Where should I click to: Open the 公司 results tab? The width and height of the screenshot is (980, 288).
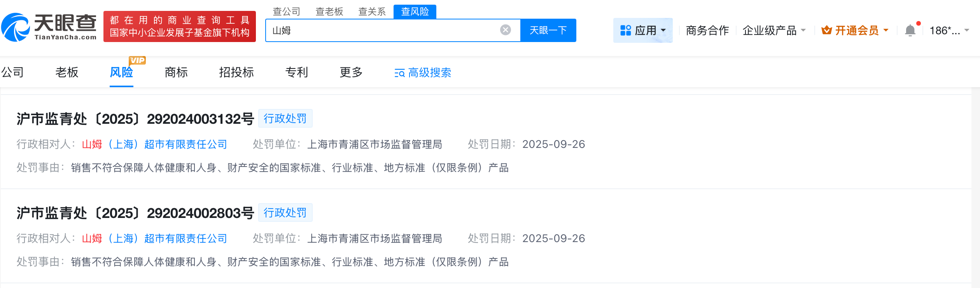[12, 72]
